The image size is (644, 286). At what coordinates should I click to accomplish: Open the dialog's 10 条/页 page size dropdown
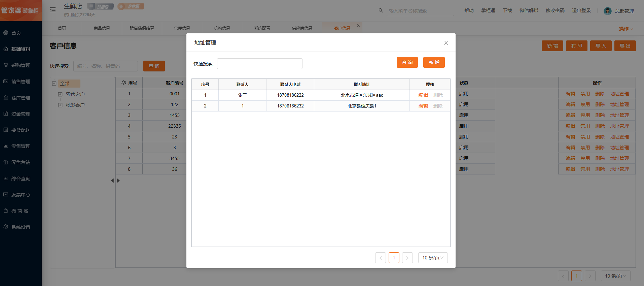coord(433,258)
